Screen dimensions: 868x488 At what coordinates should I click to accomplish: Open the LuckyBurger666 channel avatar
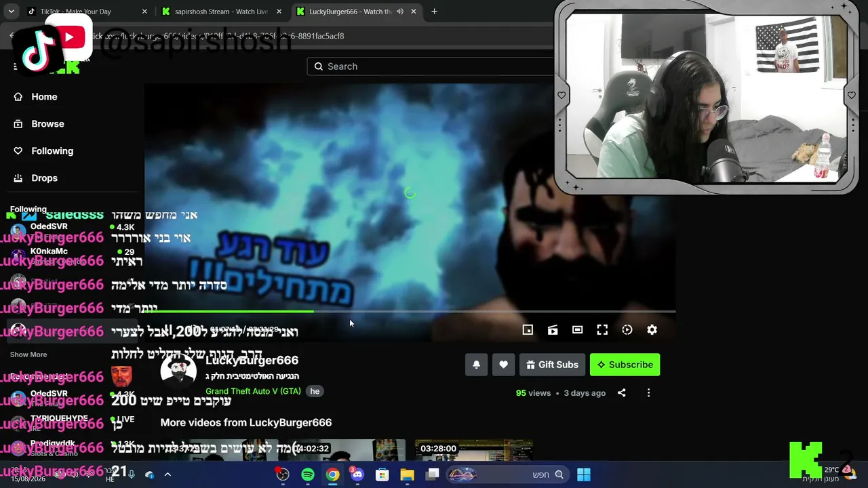click(178, 370)
